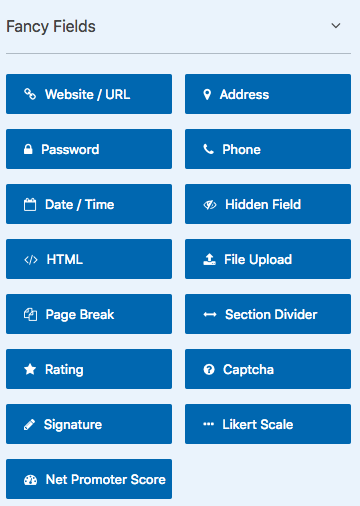Add a Net Promoter Score field

click(x=89, y=479)
